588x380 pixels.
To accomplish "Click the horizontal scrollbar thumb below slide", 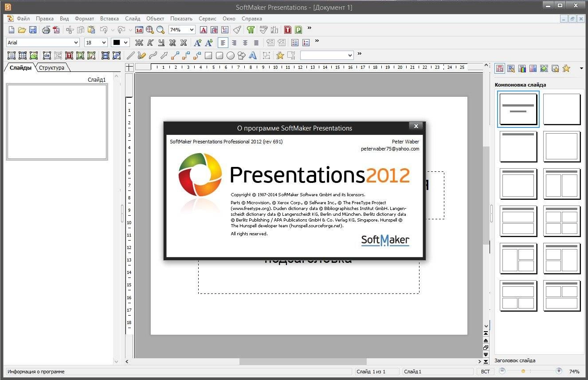I will [303, 361].
